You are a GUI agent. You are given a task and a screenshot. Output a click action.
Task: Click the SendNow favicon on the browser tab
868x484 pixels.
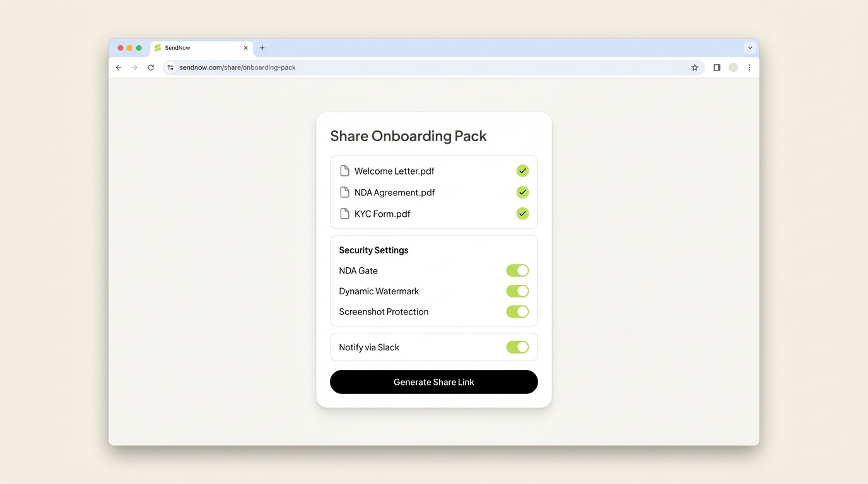click(156, 47)
